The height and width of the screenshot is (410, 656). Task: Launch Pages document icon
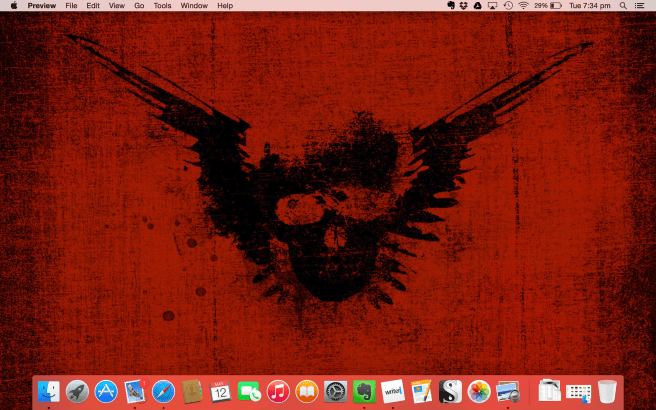coord(421,392)
